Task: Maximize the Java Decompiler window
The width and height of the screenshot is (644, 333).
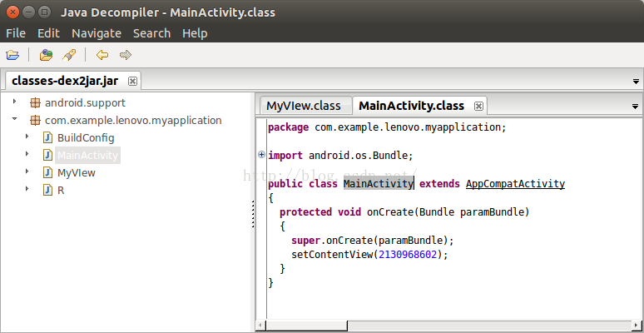Action: (x=44, y=12)
